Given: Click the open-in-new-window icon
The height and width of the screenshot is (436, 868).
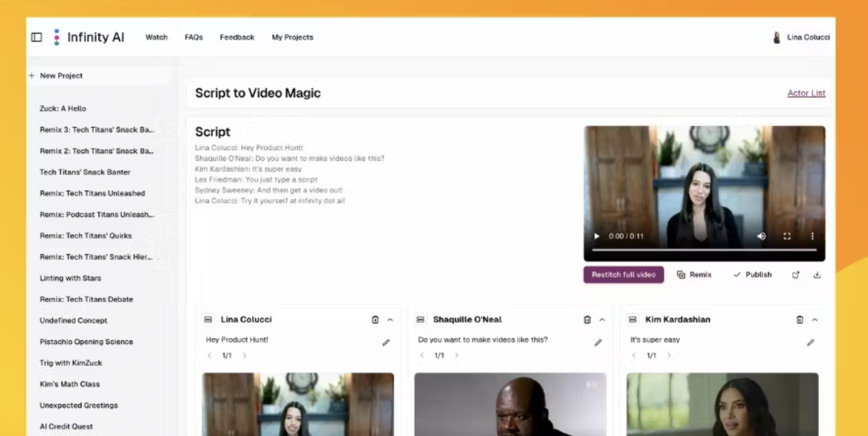Looking at the screenshot, I should coord(796,275).
